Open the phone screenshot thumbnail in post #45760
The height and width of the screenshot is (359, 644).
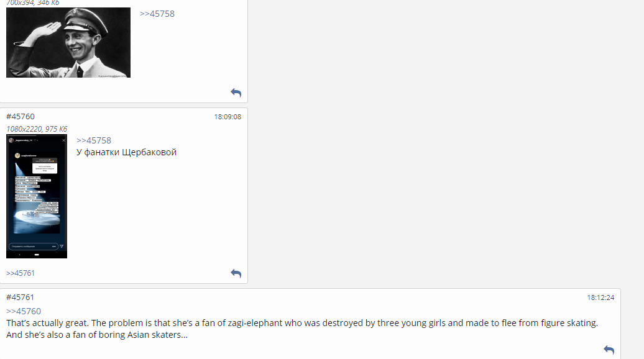click(37, 196)
